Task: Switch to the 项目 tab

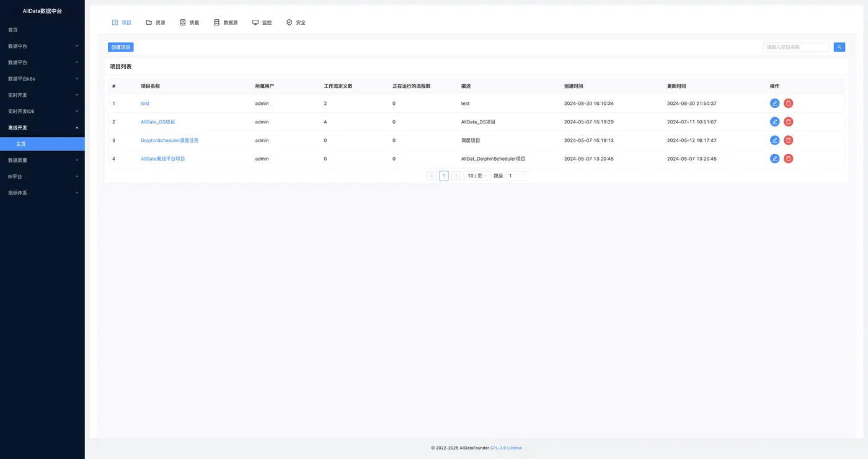Action: [x=122, y=22]
